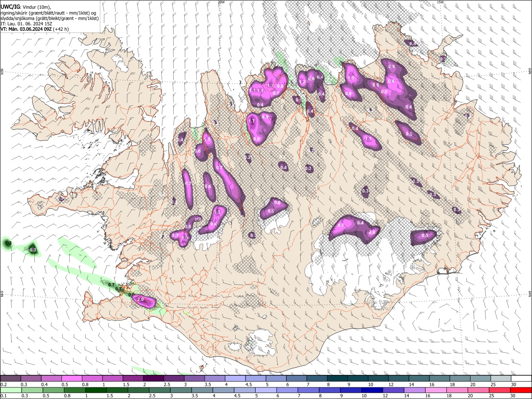
Task: Click the purple bottom-row swatch between 12 and 14
Action: [x=394, y=390]
